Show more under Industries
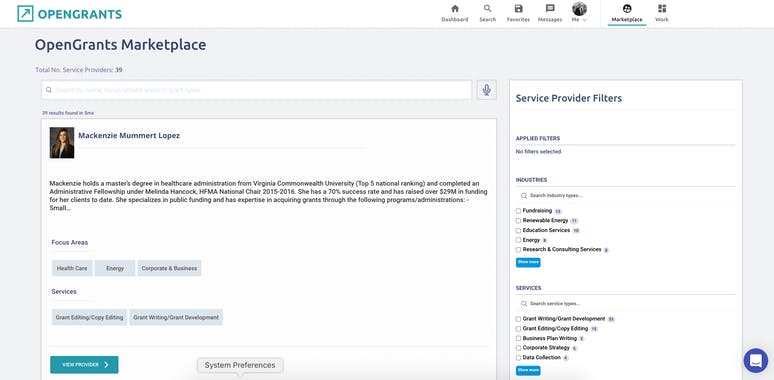The width and height of the screenshot is (774, 380). pyautogui.click(x=528, y=262)
